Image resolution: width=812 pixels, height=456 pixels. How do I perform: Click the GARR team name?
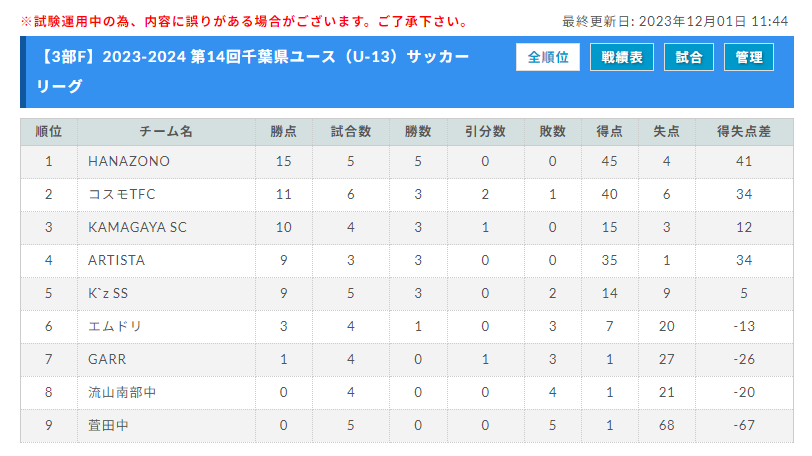pos(107,359)
